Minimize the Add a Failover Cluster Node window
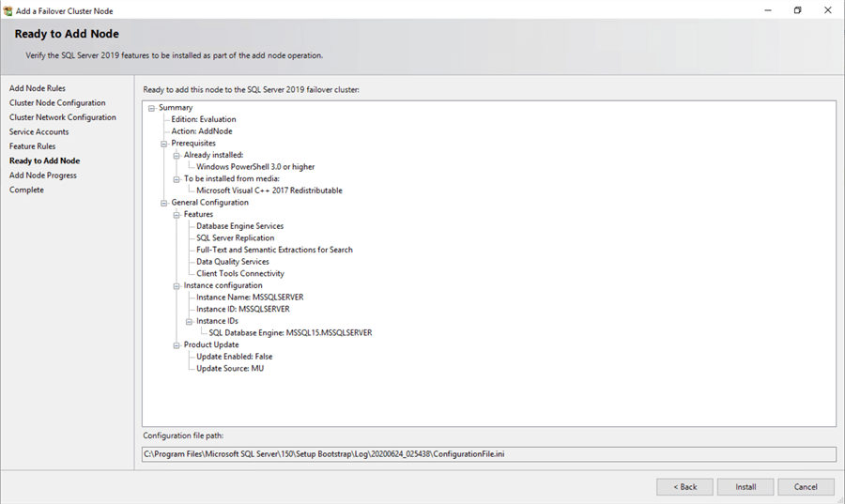The image size is (845, 504). [768, 10]
